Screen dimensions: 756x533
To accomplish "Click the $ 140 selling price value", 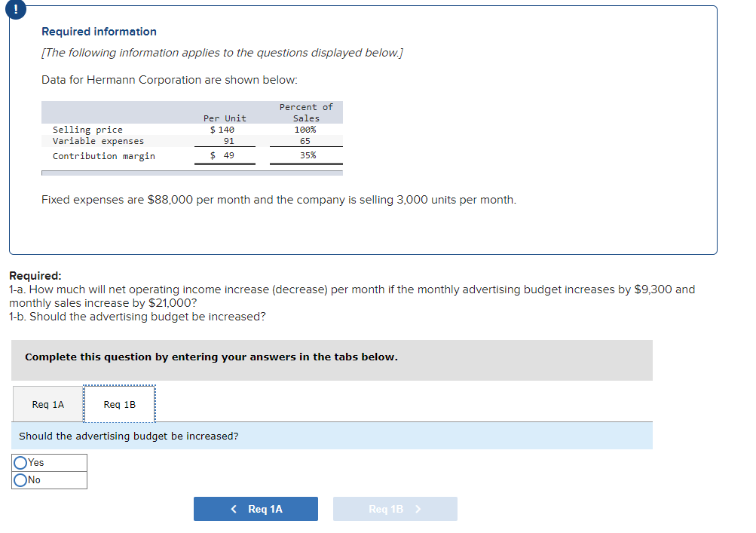I will pos(222,130).
